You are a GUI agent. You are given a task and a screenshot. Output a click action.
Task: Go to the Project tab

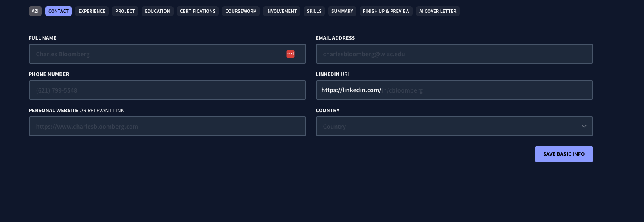coord(125,11)
